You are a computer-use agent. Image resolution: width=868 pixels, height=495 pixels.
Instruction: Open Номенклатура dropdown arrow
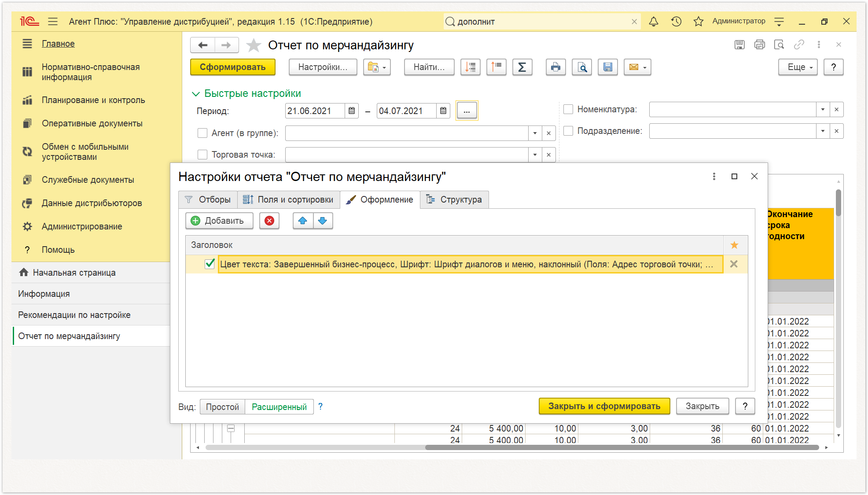(x=823, y=109)
